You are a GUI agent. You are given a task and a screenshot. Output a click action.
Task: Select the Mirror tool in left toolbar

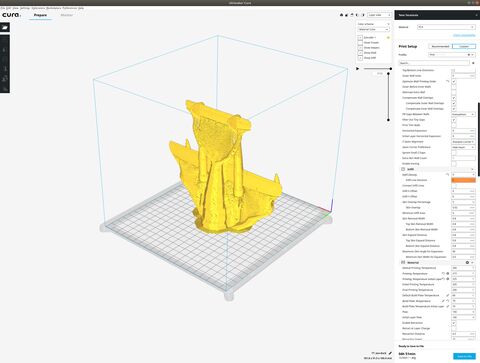pos(5,69)
